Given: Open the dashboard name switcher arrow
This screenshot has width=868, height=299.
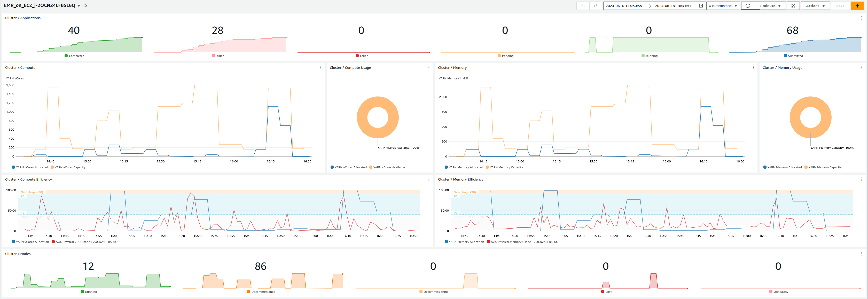Looking at the screenshot, I should 79,6.
